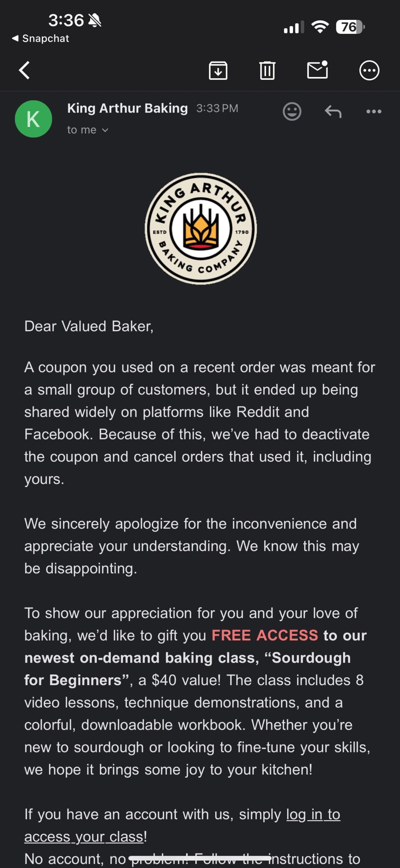Viewport: 400px width, 868px height.
Task: Open the more options menu at top right
Action: 369,70
